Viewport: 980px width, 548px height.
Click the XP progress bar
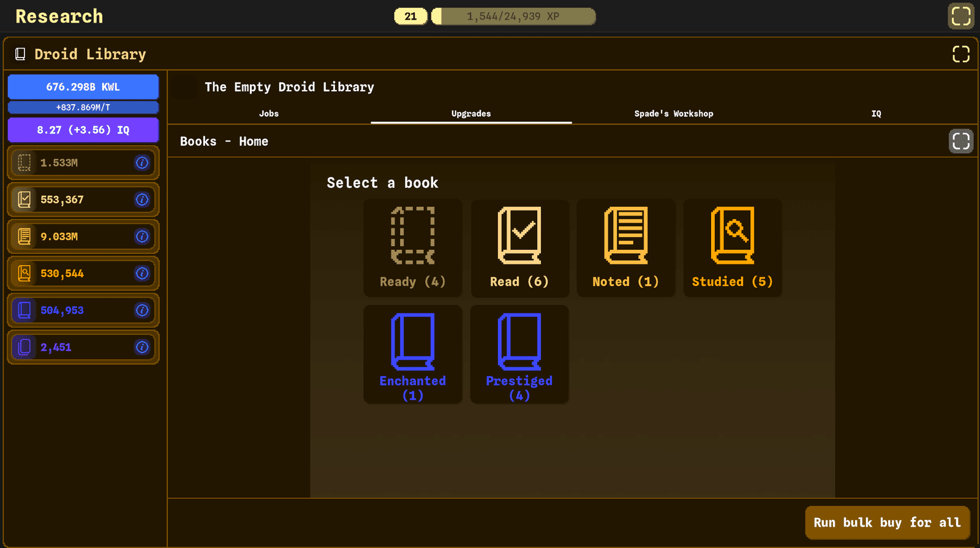[513, 17]
